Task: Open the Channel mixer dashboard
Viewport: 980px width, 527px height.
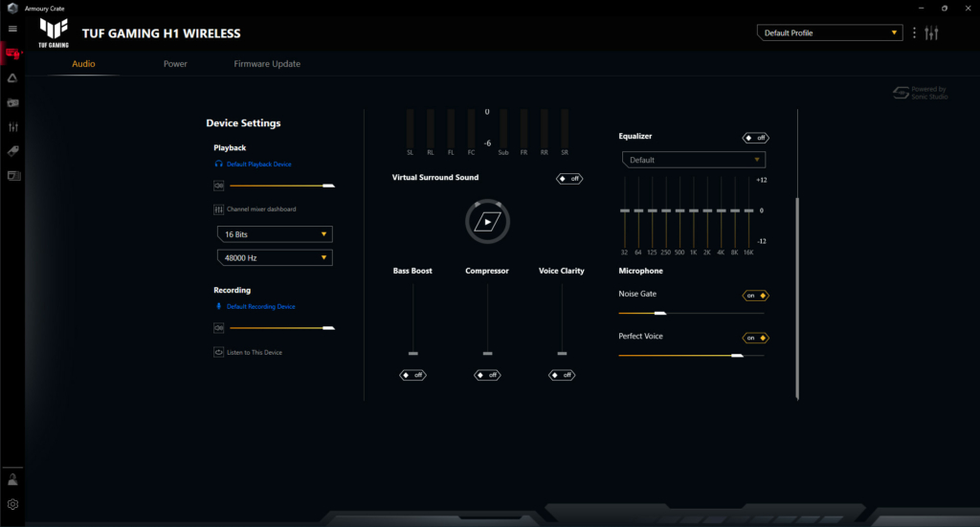Action: [260, 209]
